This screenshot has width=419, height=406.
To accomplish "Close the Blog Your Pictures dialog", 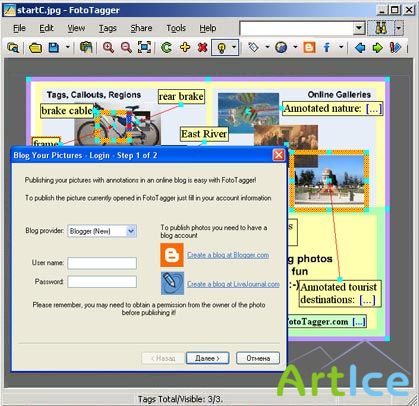I will pos(279,155).
